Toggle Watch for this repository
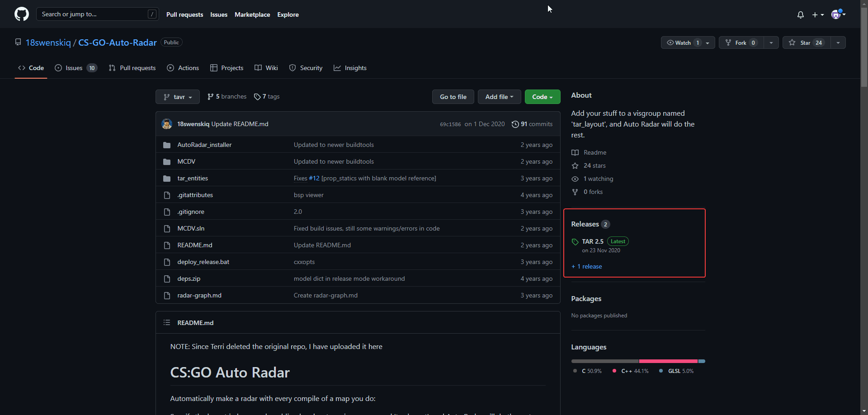Image resolution: width=868 pixels, height=415 pixels. pos(683,42)
